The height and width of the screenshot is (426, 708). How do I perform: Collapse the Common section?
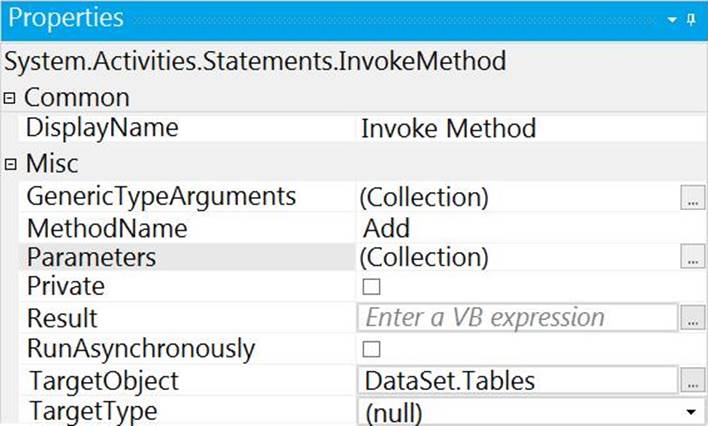coord(10,97)
